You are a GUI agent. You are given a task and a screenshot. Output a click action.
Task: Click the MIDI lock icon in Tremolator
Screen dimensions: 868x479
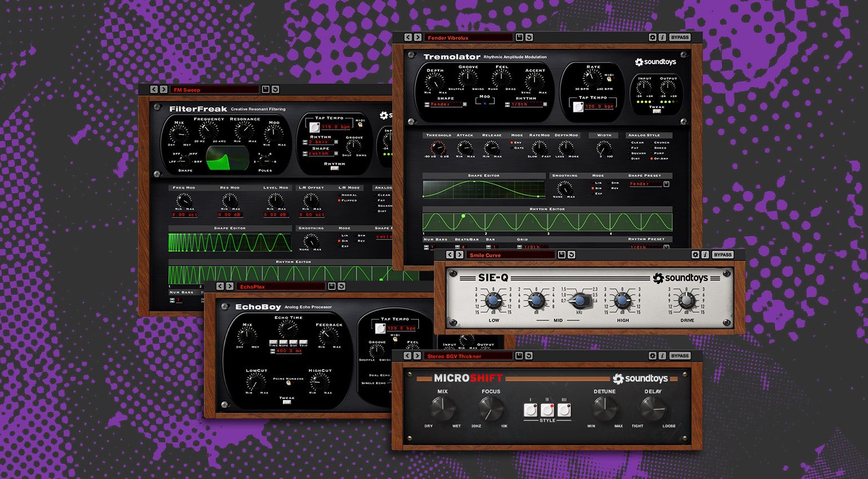[x=609, y=79]
